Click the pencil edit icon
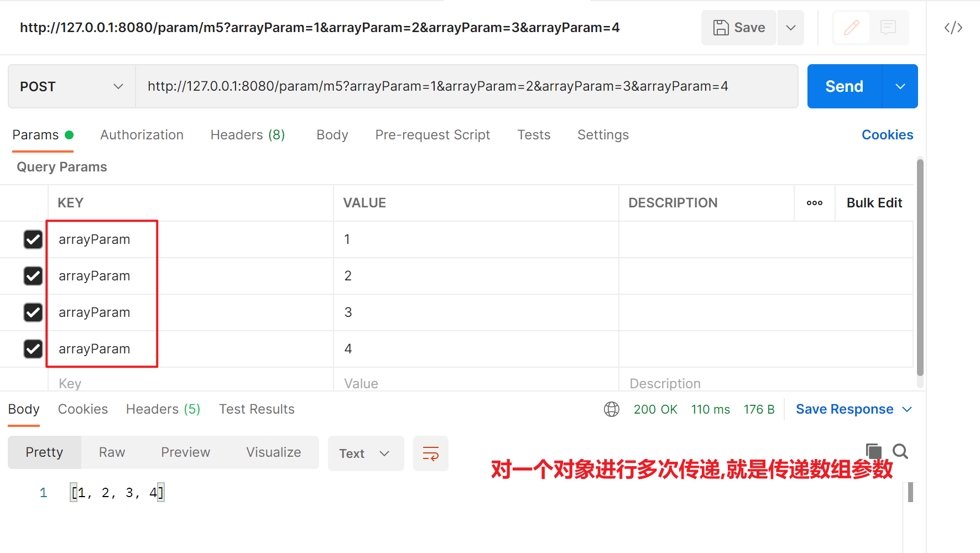Screen dimensions: 980x553 852,28
